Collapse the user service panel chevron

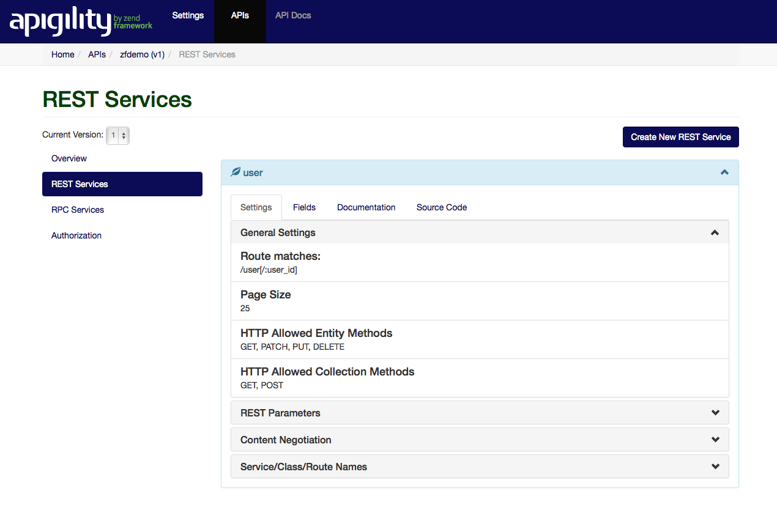724,172
